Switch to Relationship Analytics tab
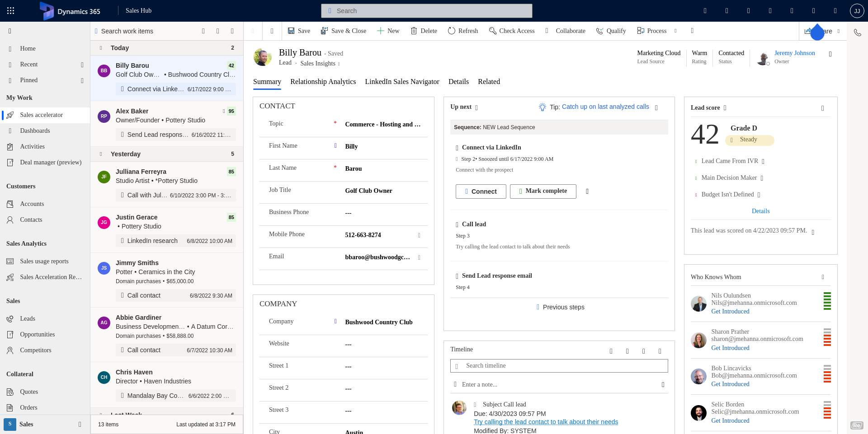 [x=323, y=82]
